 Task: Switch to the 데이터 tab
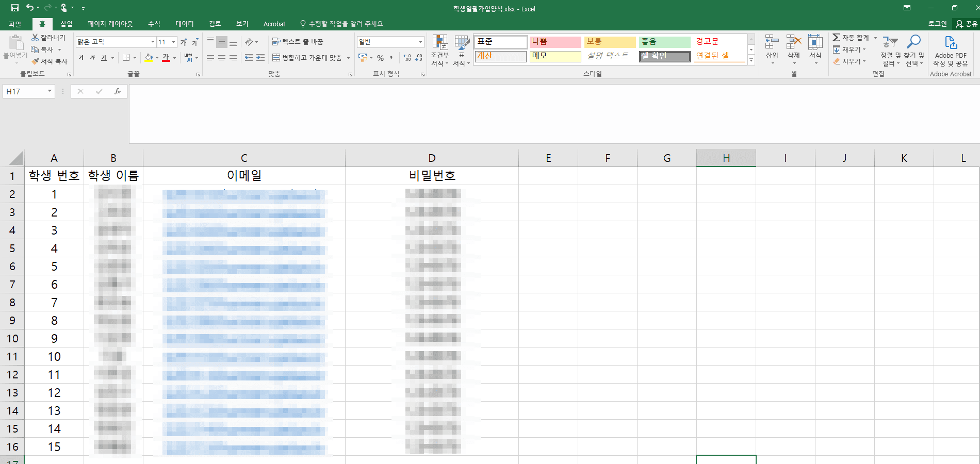click(x=185, y=24)
